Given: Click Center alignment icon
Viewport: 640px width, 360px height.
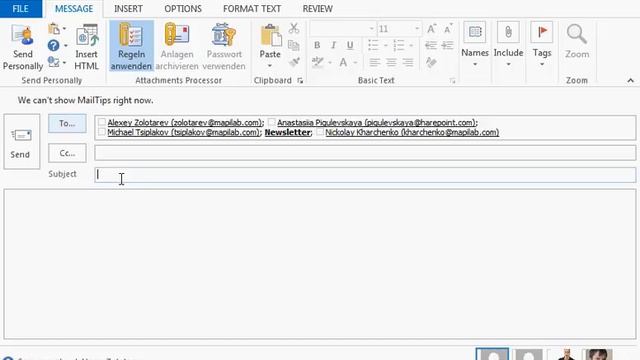Looking at the screenshot, I should click(391, 62).
